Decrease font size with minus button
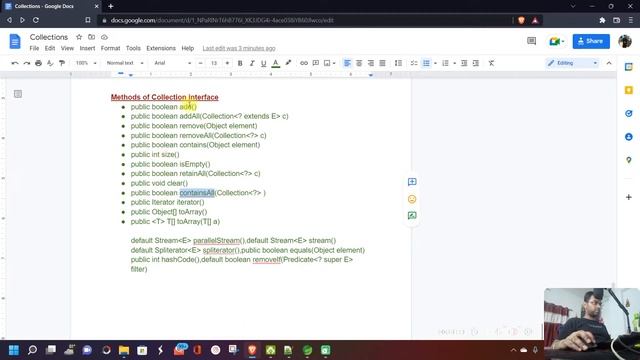Screen dimensions: 640x360 coord(200,63)
